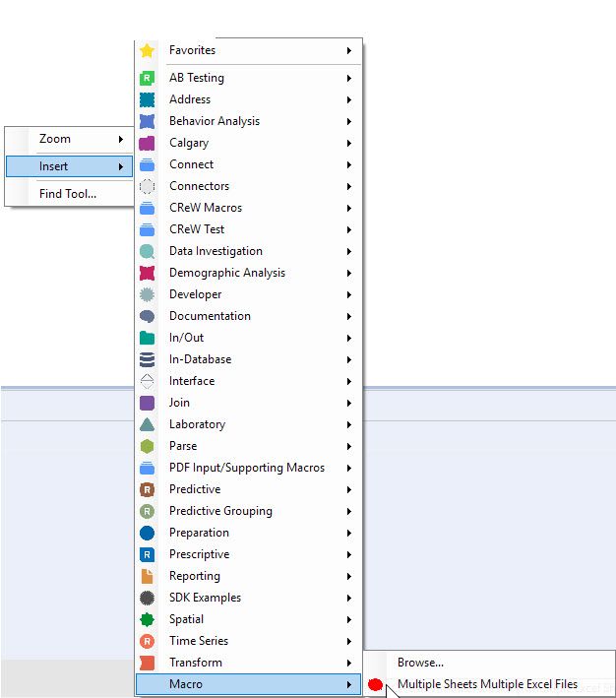Select Insert in the context menu
Screen dimensions: 616x698
(x=69, y=166)
